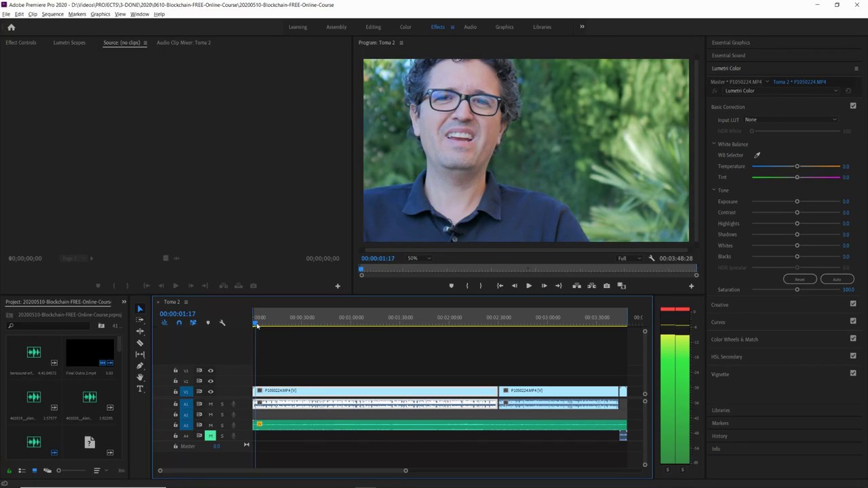This screenshot has width=868, height=488.
Task: Collapse Tone section
Action: tap(713, 190)
